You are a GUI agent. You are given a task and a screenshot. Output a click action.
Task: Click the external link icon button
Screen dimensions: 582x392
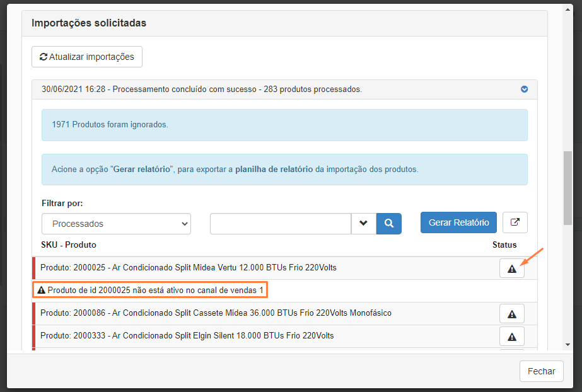515,222
